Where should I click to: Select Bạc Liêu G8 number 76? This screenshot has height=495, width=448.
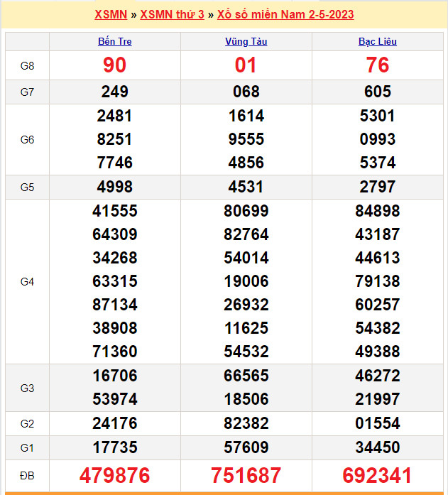point(378,65)
